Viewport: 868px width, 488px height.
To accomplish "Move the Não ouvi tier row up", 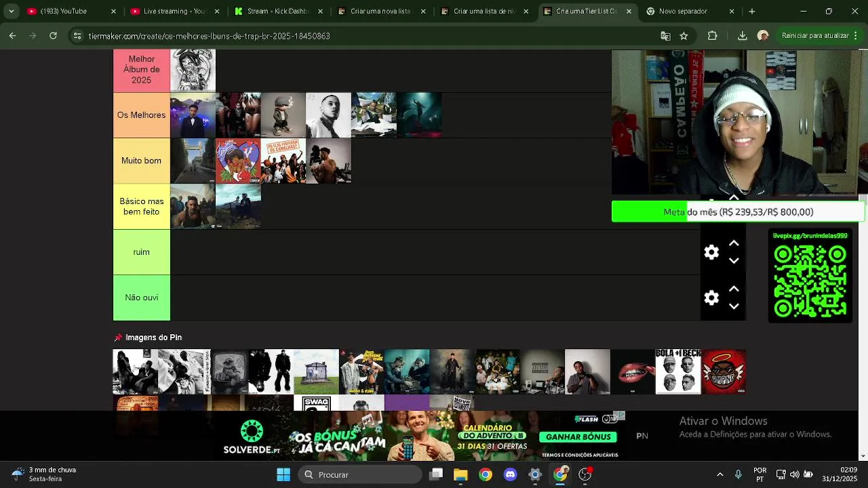I will [734, 289].
